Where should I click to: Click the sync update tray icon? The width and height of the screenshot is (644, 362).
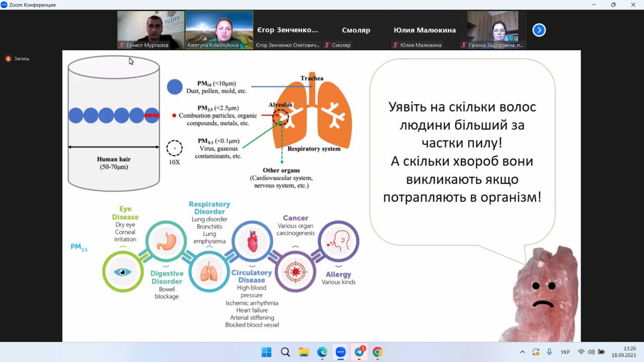(536, 352)
